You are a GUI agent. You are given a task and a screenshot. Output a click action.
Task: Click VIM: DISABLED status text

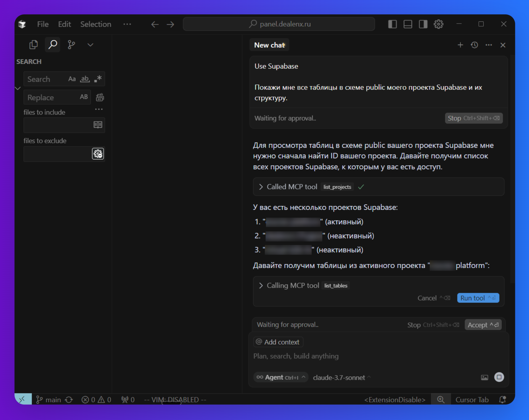(x=175, y=400)
